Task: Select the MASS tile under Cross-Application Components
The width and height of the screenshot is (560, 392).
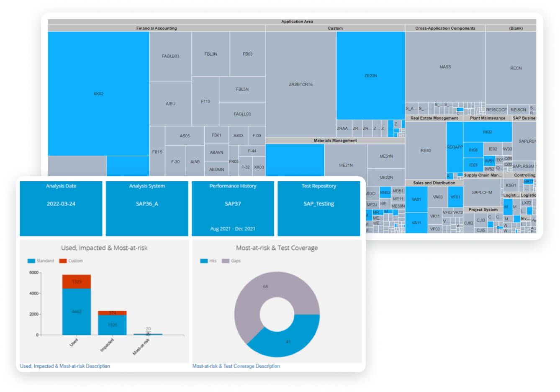Action: tap(445, 66)
